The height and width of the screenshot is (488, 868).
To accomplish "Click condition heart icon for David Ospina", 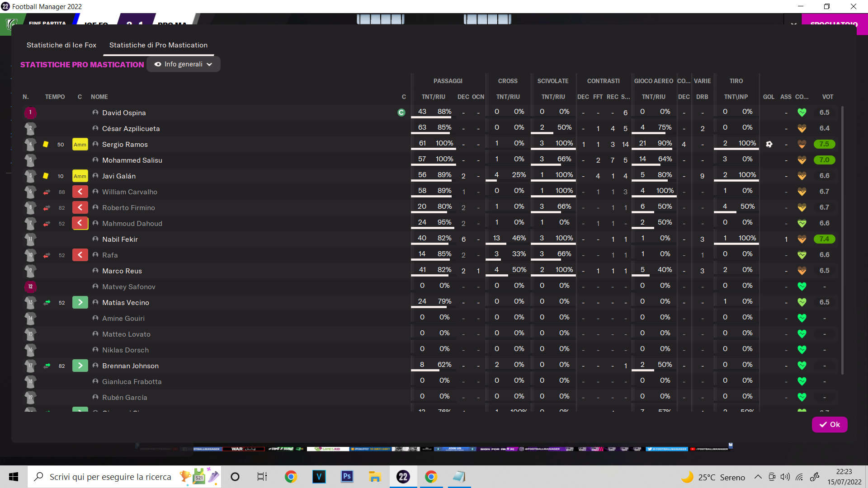I will [802, 113].
